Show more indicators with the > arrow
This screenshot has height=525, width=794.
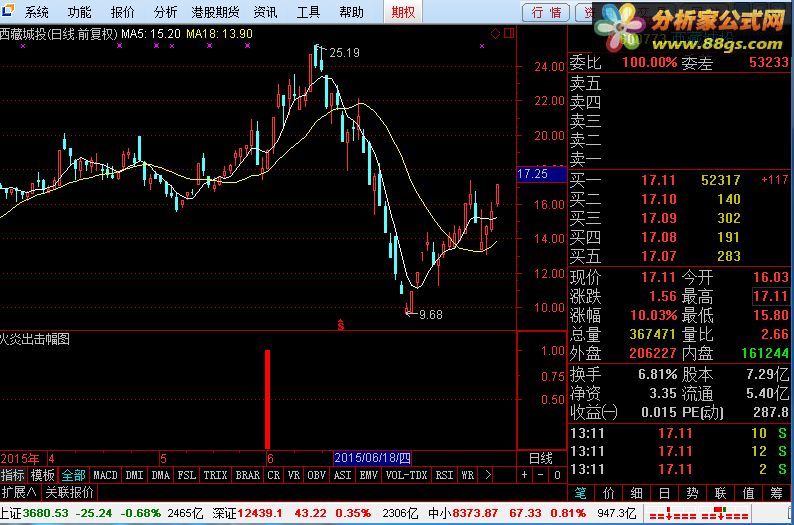(488, 475)
